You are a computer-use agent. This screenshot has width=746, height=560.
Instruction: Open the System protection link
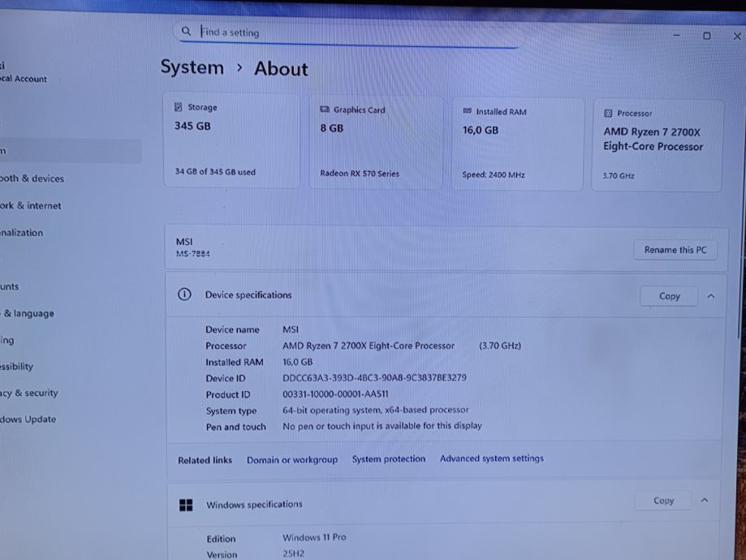point(389,459)
